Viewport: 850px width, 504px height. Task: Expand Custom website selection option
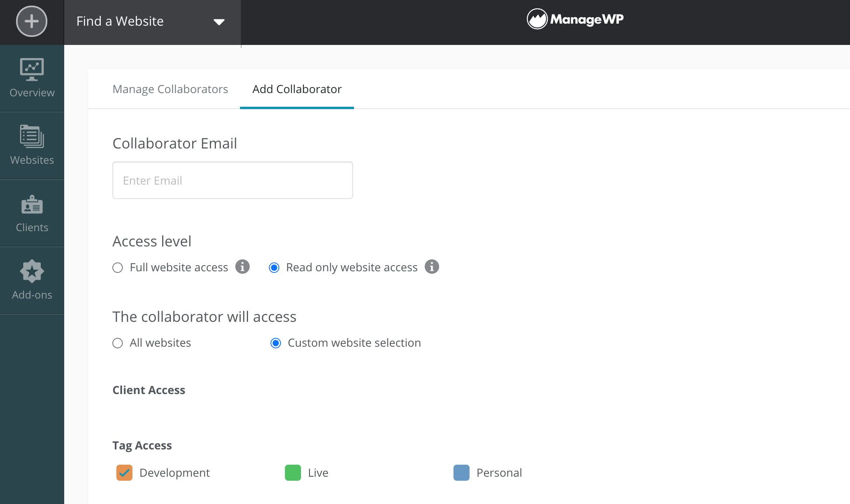tap(275, 343)
